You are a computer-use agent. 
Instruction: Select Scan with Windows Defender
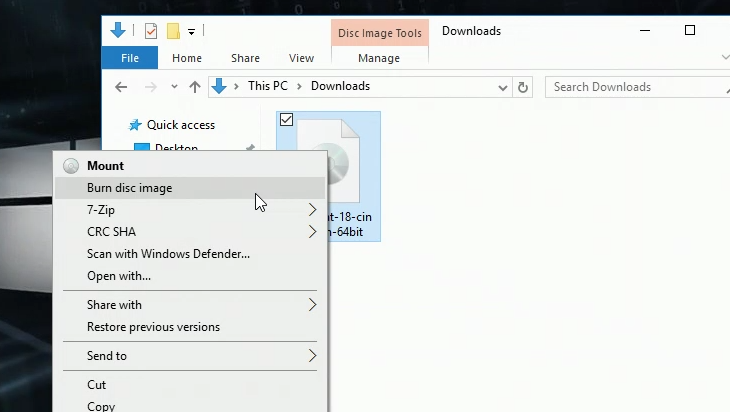[x=168, y=254]
